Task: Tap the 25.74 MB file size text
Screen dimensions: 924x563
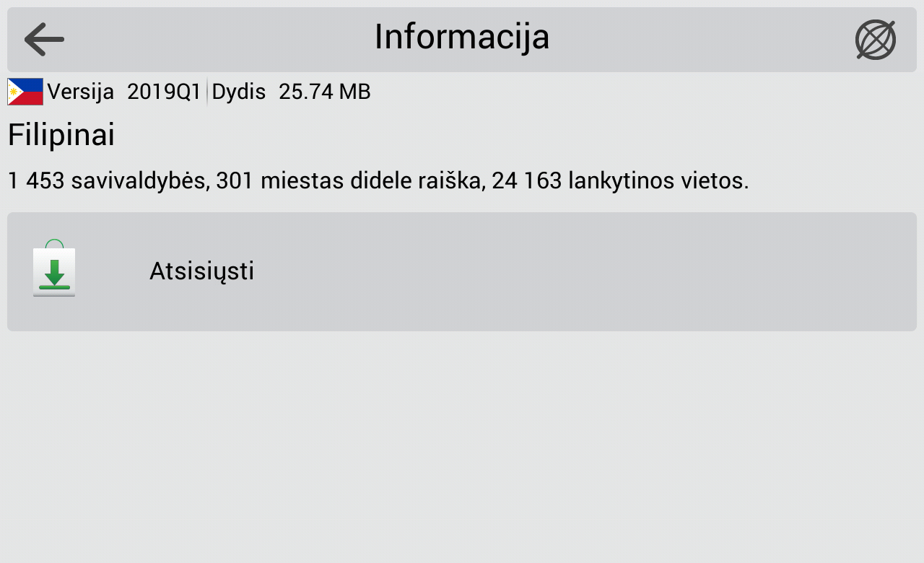Action: 324,92
